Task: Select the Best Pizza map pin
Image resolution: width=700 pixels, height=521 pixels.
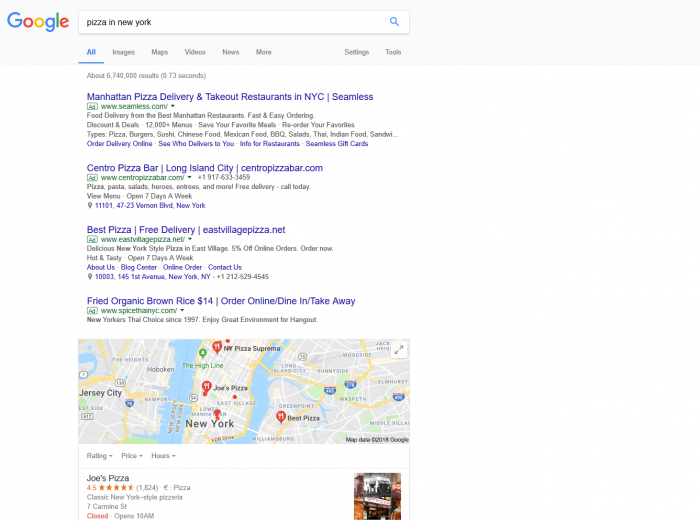Action: point(280,417)
